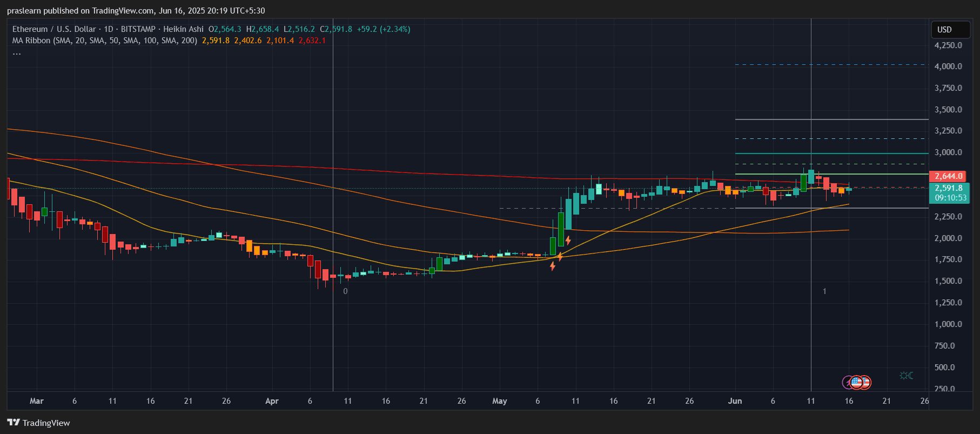Click the 3,000.0 price axis label

(x=948, y=152)
